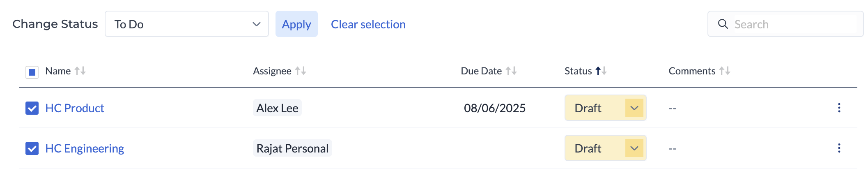
Task: Open the Change Status dropdown
Action: (187, 24)
